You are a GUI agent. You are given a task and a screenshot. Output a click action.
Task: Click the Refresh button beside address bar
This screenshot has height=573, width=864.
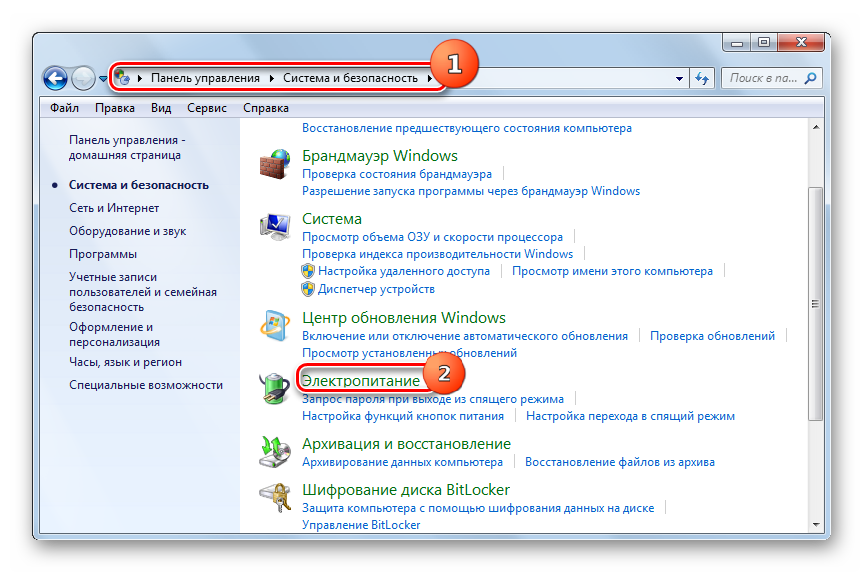(702, 78)
